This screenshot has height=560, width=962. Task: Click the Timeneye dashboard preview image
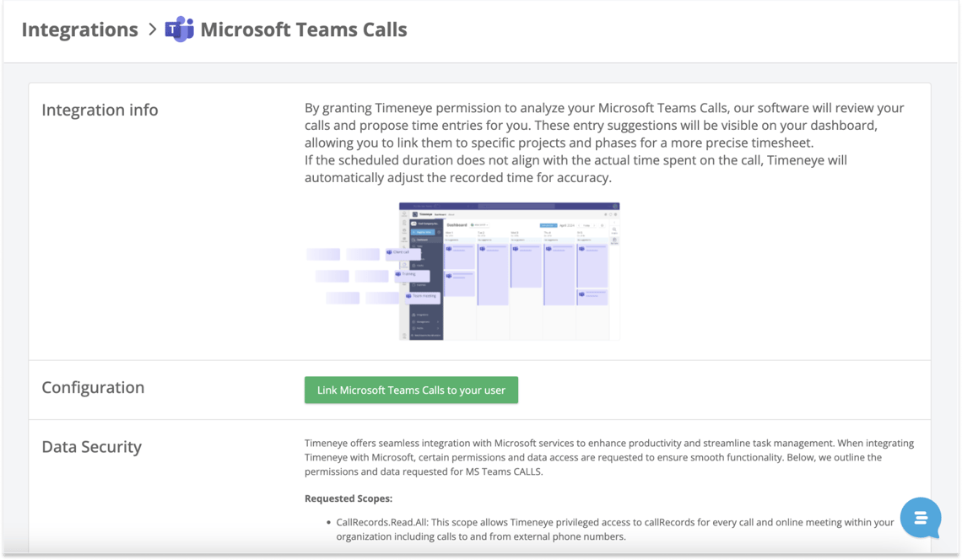[x=506, y=270]
